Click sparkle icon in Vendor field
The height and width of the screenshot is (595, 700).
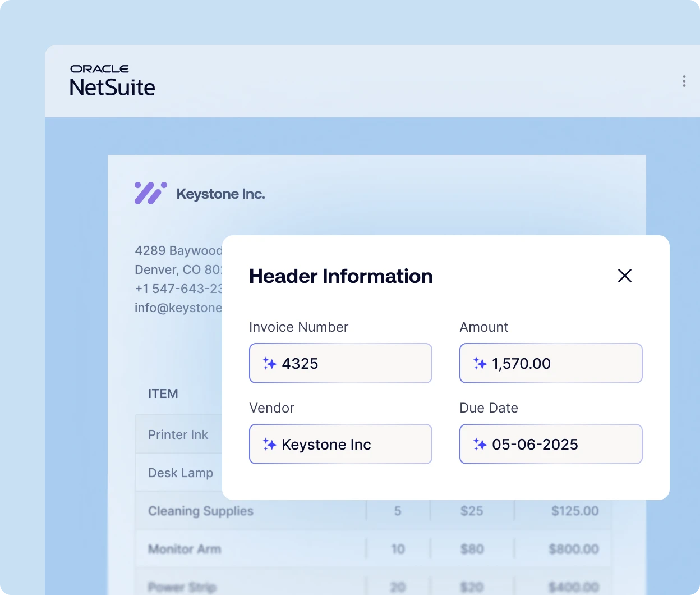tap(270, 445)
